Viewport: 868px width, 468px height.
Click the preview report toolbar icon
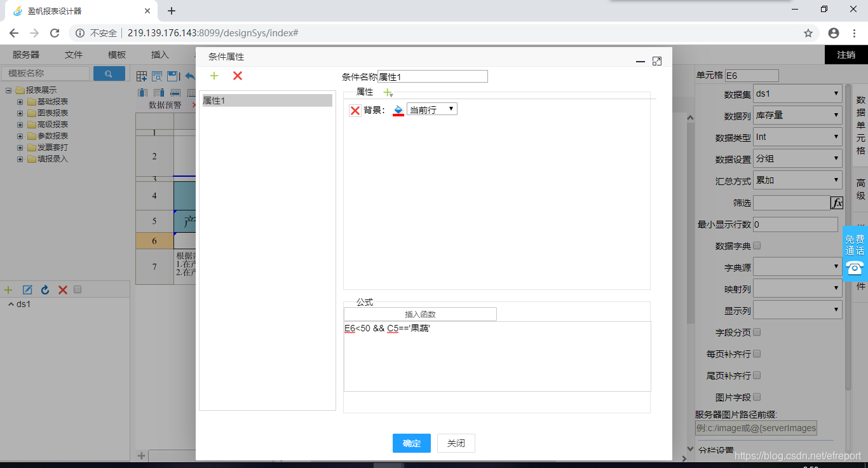157,76
